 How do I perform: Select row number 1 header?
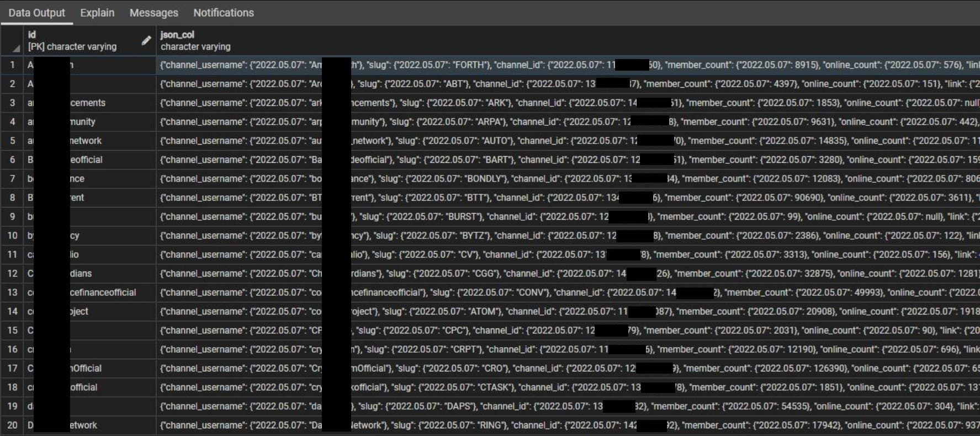(x=12, y=65)
